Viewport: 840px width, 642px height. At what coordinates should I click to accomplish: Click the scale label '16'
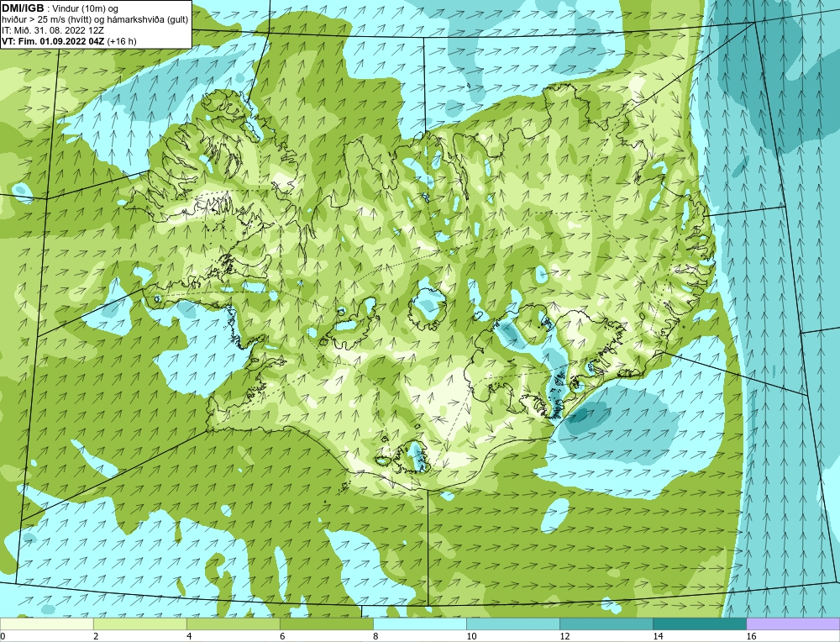(x=750, y=636)
